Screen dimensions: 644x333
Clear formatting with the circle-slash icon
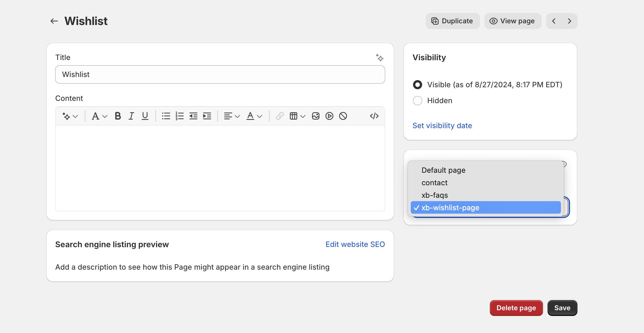343,116
